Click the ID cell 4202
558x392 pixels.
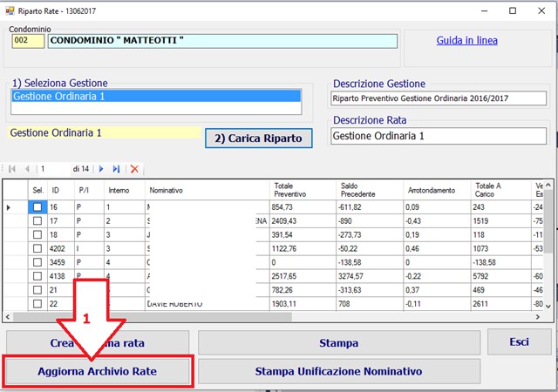(x=61, y=248)
